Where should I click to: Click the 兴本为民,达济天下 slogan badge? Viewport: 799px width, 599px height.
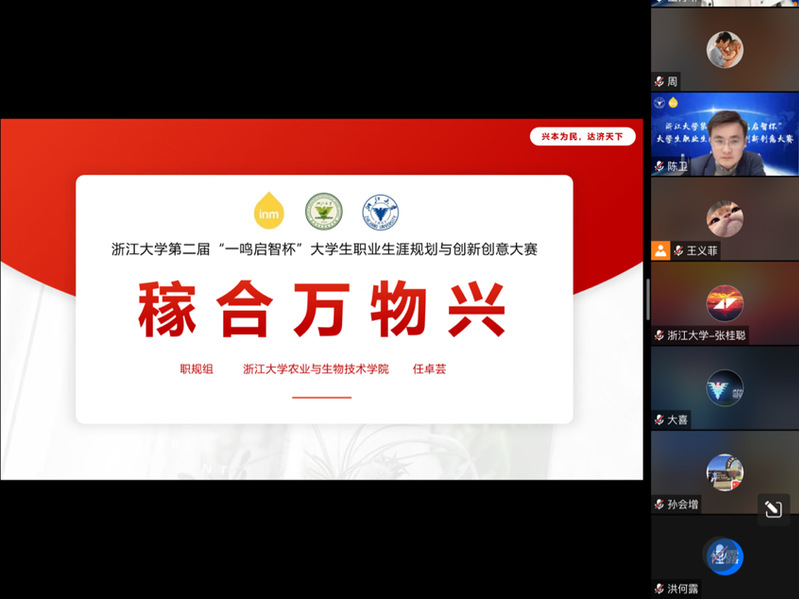(x=582, y=137)
